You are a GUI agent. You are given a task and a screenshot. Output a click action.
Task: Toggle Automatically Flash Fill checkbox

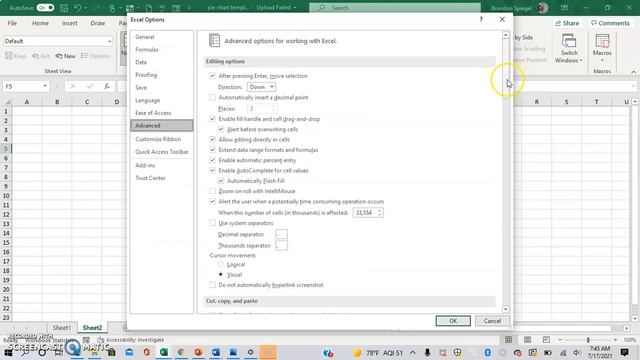221,180
